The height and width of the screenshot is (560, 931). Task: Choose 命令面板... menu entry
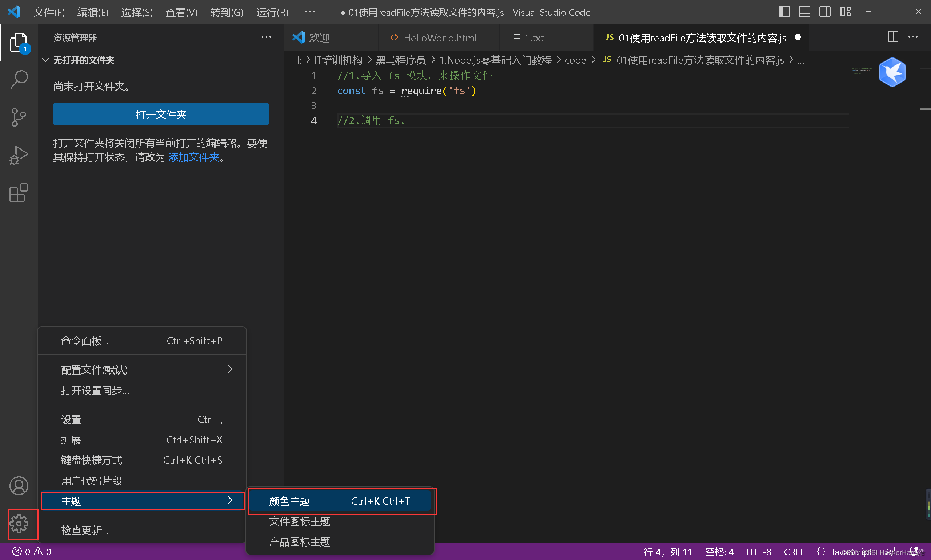[x=142, y=341]
